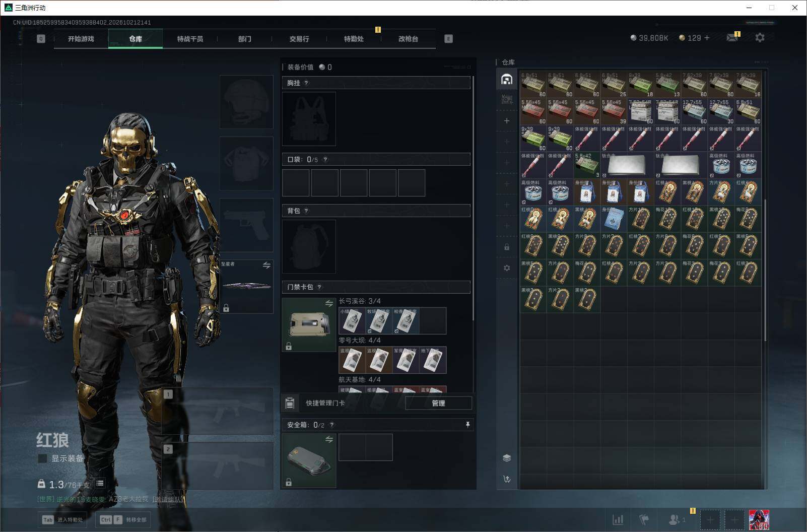Open the help tooltip for 胸挂
The height and width of the screenshot is (532, 807).
point(306,83)
